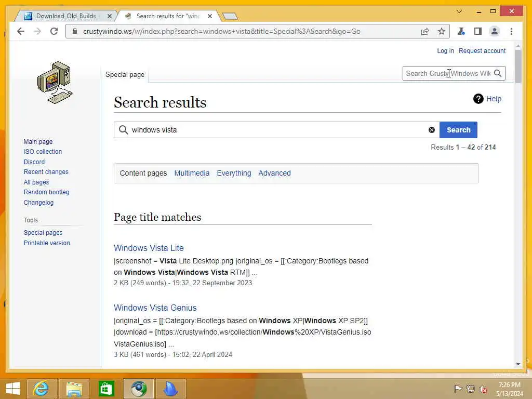Click the vertical scrollbar thumb
The height and width of the screenshot is (399, 532).
518,66
